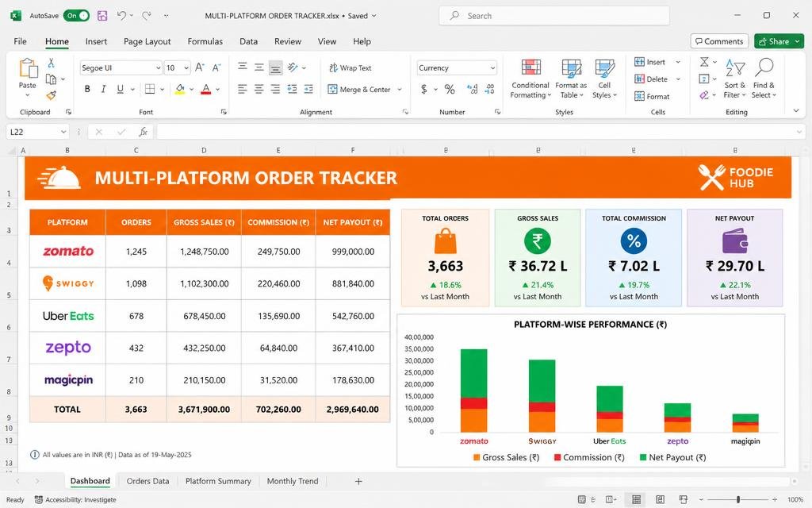This screenshot has width=812, height=508.
Task: Open the Comments pane
Action: tap(719, 41)
